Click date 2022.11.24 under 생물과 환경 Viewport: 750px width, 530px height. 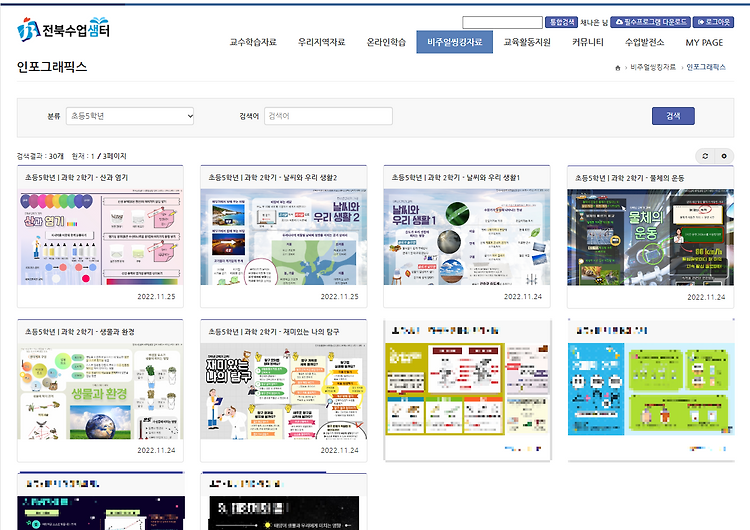(x=156, y=451)
